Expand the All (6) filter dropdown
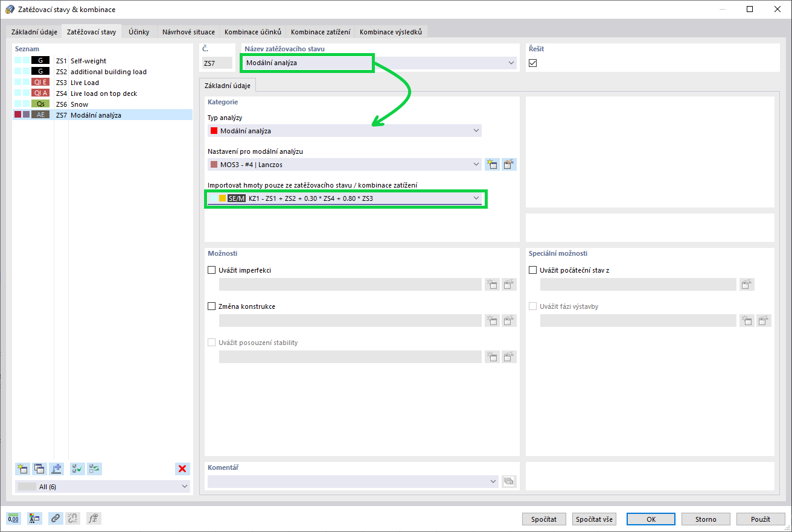 (184, 486)
